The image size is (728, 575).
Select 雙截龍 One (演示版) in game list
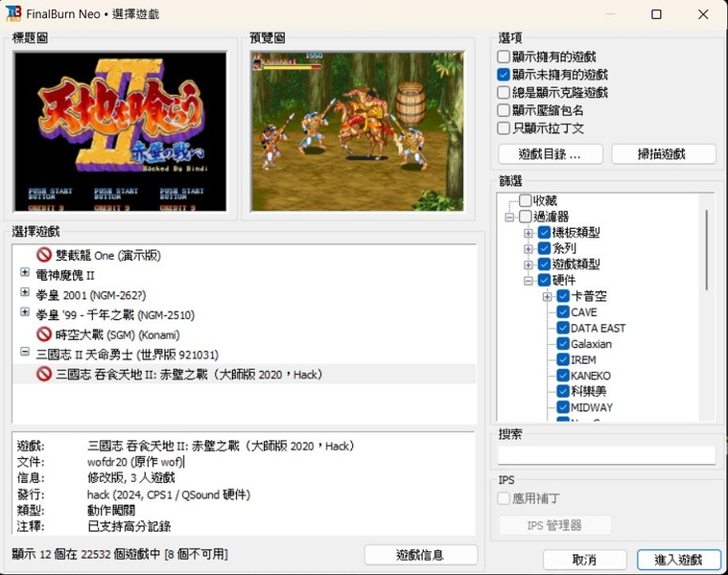[x=108, y=255]
